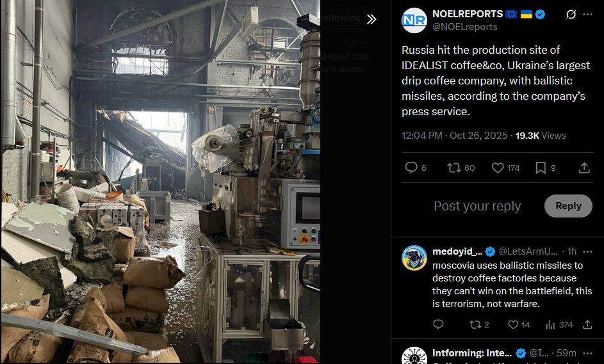Viewport: 604px width, 364px height.
Task: Open more options on NOELREPORTS post
Action: coord(587,15)
